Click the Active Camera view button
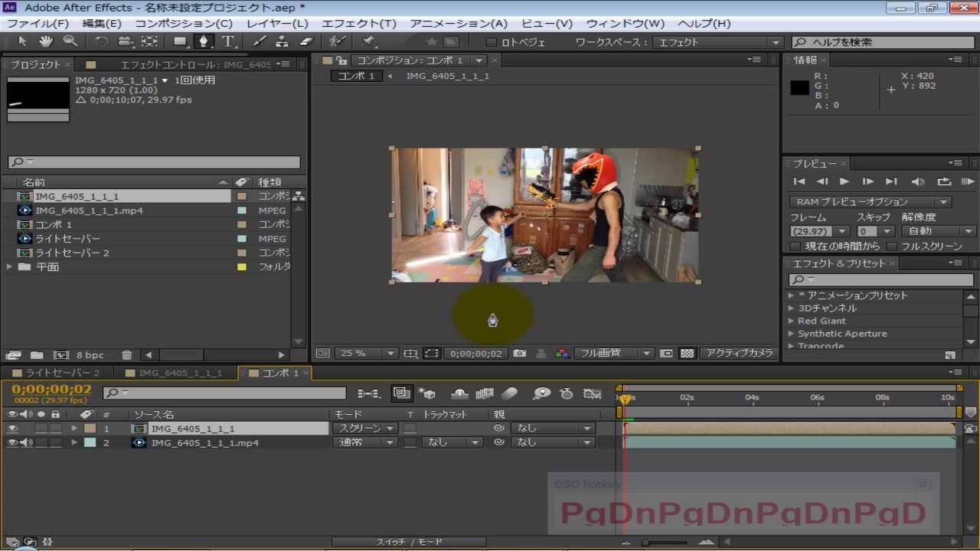 738,354
